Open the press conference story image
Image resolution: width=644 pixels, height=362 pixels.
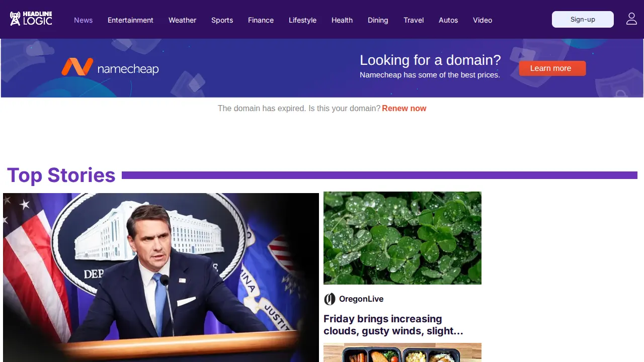(x=161, y=278)
